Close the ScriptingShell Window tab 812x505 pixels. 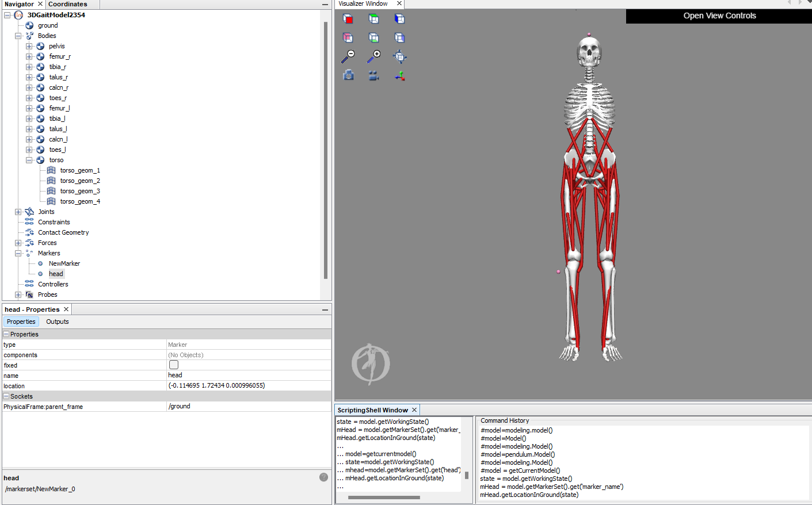414,410
